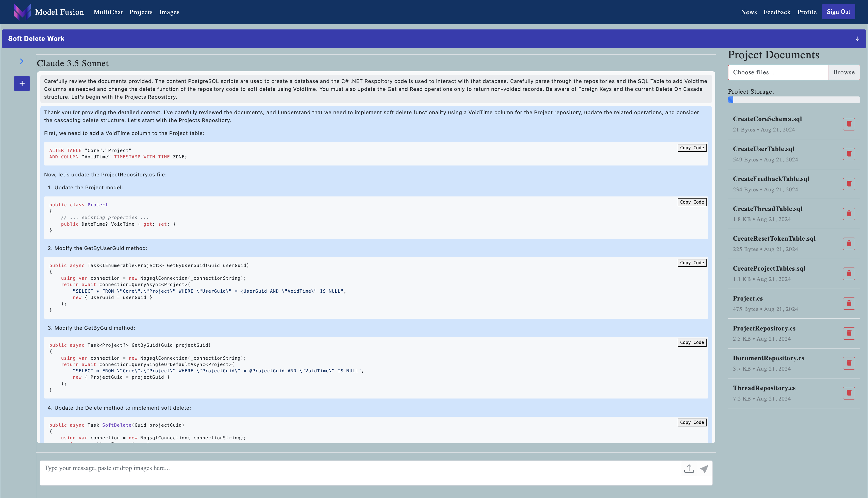Image resolution: width=868 pixels, height=498 pixels.
Task: Click Browse to choose files
Action: pos(843,72)
